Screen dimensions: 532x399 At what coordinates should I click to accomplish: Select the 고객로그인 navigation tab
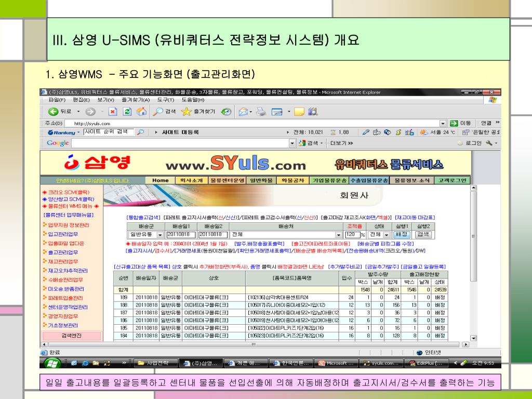click(x=453, y=180)
